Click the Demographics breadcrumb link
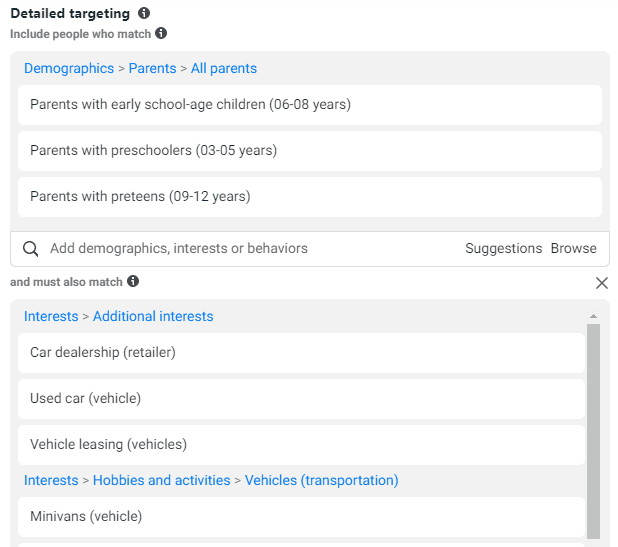618x547 pixels. (69, 68)
